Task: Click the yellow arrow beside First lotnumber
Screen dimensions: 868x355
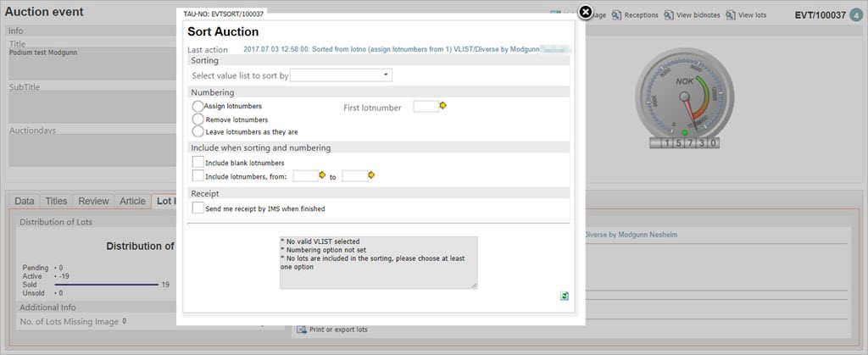Action: [x=443, y=106]
